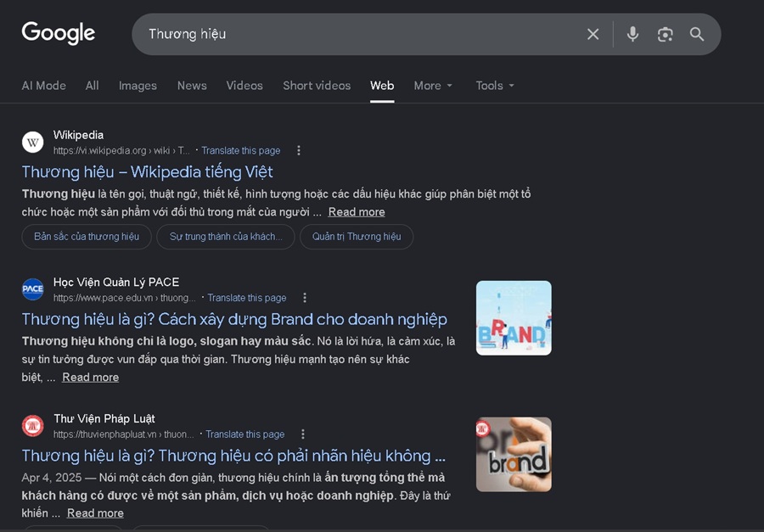This screenshot has height=532, width=764.
Task: Click the magnifying glass search icon
Action: [x=697, y=34]
